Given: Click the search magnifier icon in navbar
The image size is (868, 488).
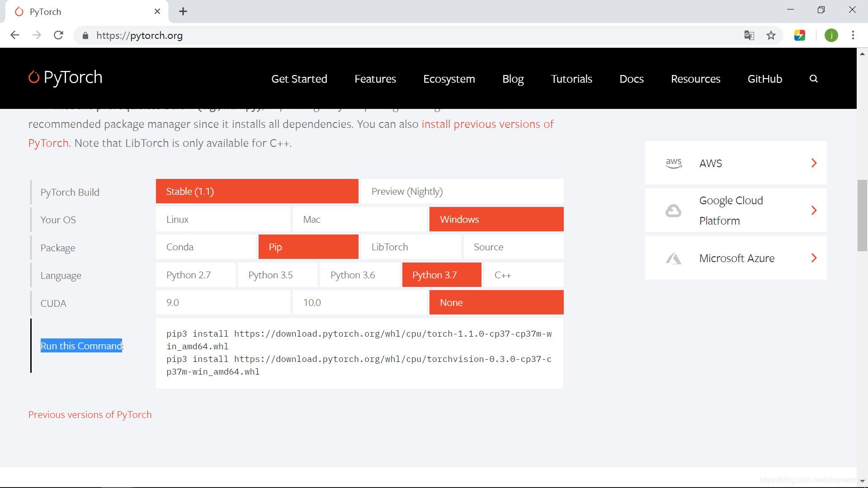Looking at the screenshot, I should (x=813, y=79).
